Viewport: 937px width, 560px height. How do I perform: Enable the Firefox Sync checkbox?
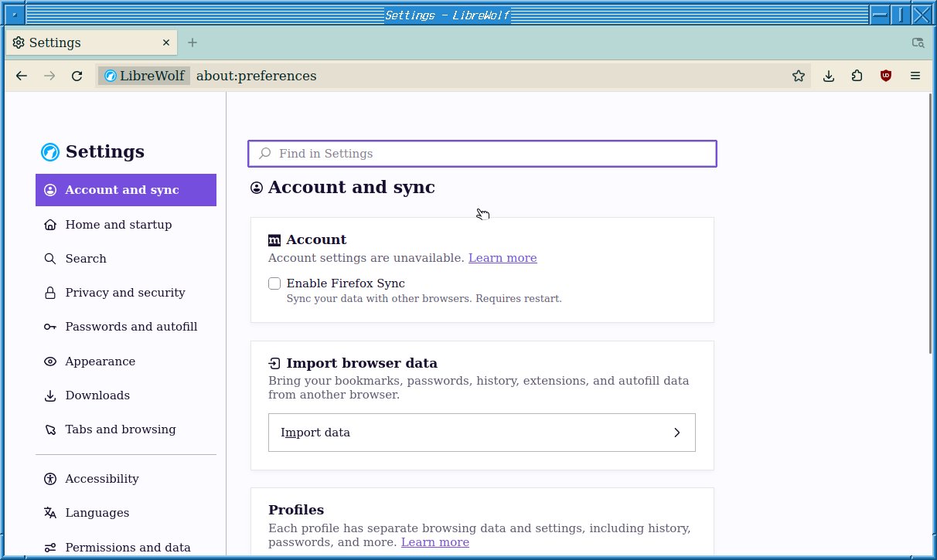click(274, 283)
